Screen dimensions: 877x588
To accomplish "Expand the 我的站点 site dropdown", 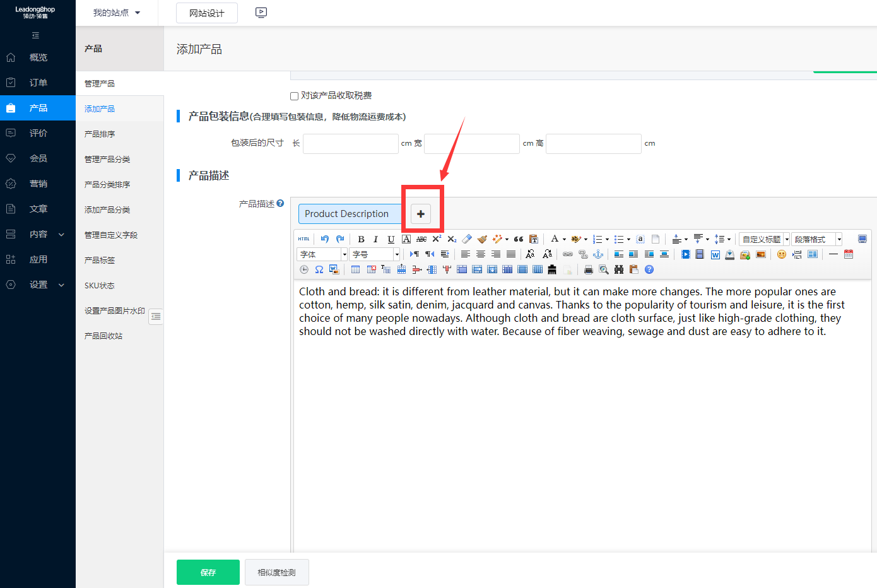I will tap(117, 13).
